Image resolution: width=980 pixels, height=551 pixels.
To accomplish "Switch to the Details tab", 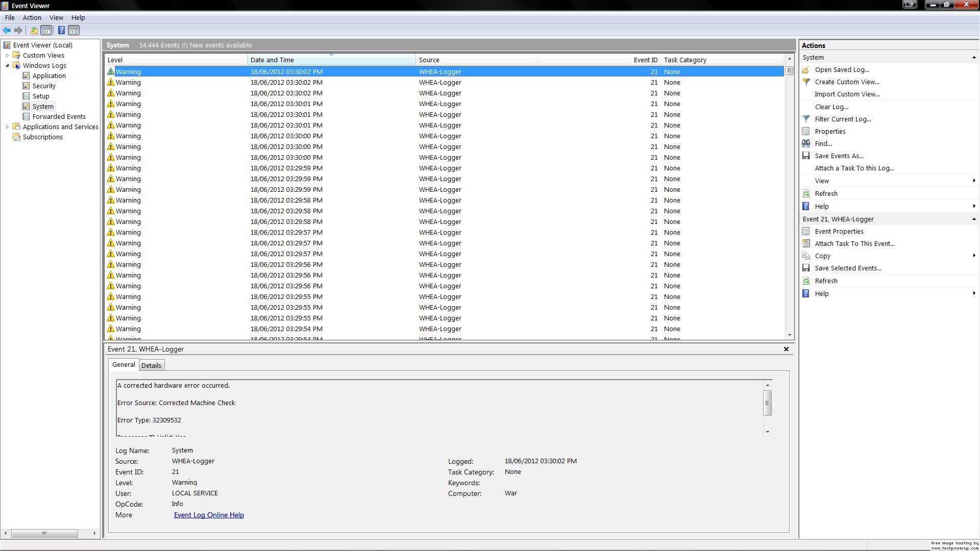I will tap(151, 365).
